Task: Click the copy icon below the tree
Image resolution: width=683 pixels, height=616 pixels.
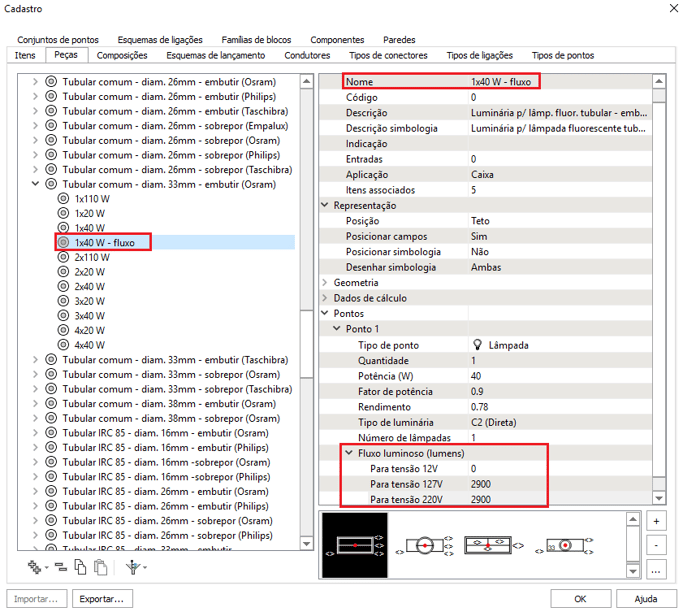Action: click(x=80, y=567)
